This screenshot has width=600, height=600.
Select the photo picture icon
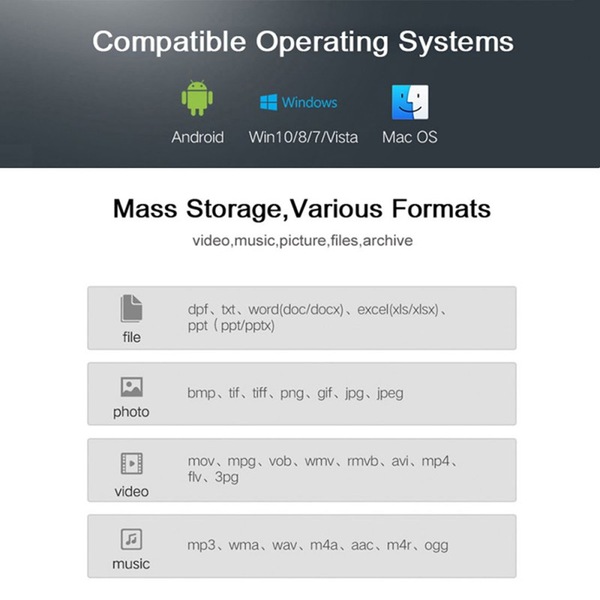(x=132, y=387)
